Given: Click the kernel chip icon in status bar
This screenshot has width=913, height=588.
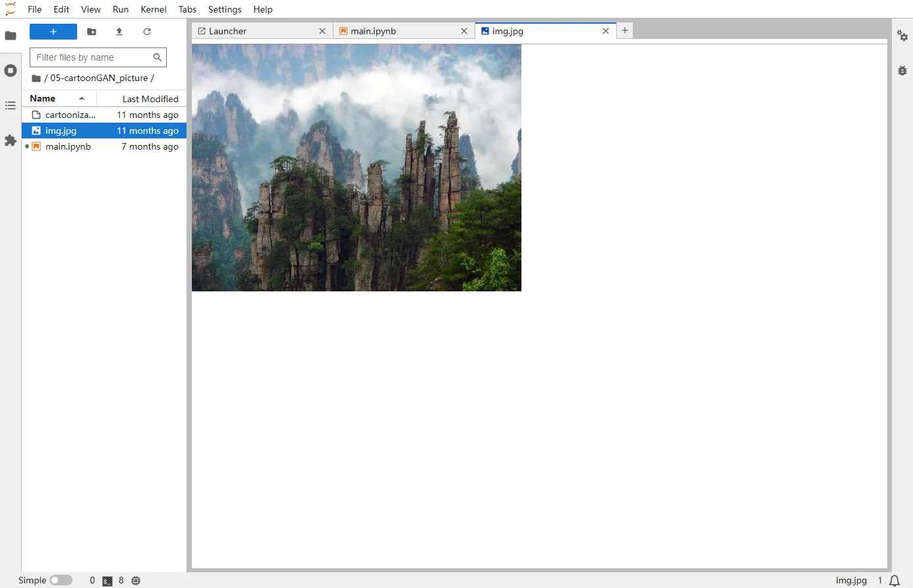Looking at the screenshot, I should [136, 581].
